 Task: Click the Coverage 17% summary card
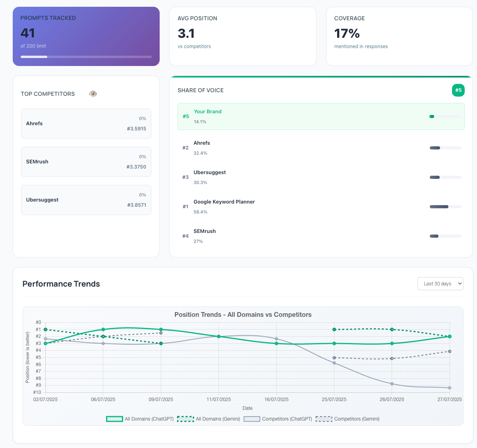point(399,36)
